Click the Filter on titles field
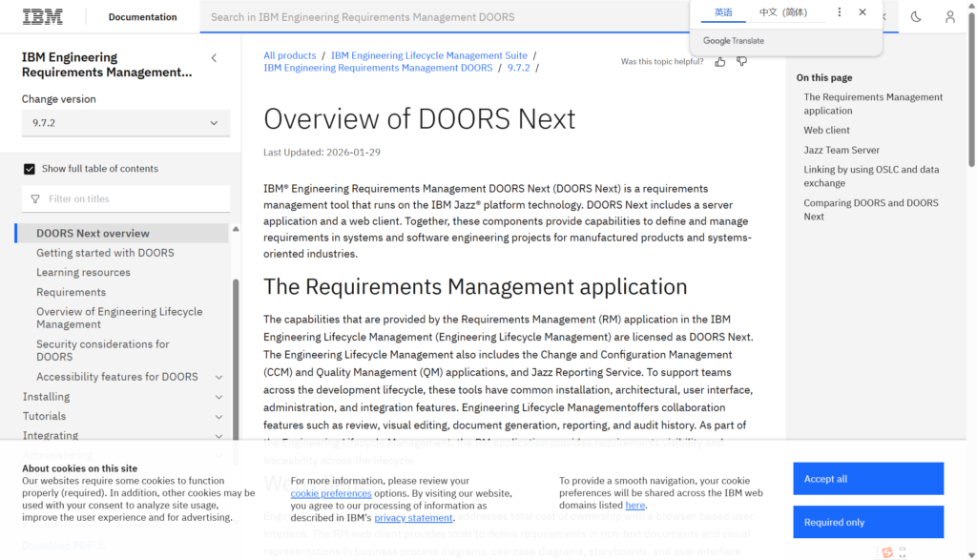This screenshot has height=560, width=977. click(134, 199)
